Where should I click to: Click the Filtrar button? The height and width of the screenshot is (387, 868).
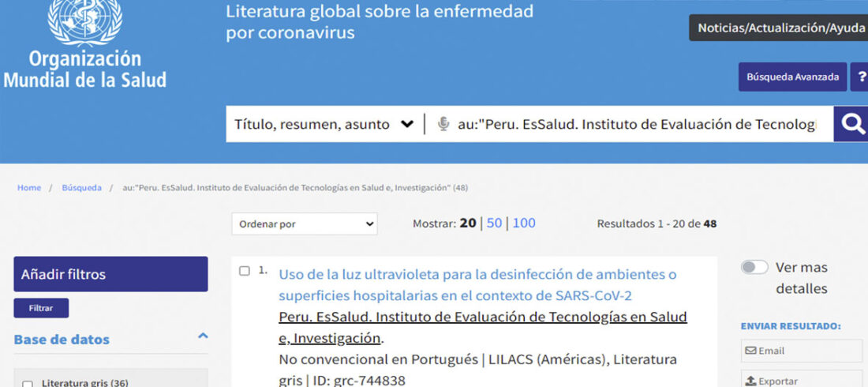point(41,308)
